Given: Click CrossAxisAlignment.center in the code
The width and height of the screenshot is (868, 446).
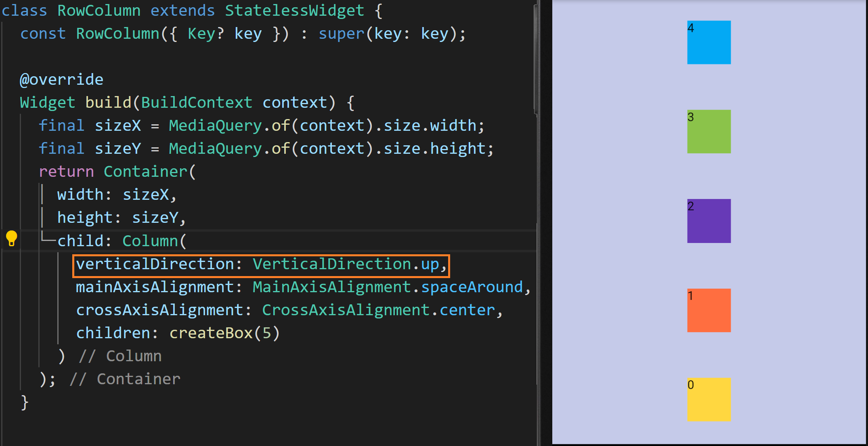Looking at the screenshot, I should tap(378, 310).
